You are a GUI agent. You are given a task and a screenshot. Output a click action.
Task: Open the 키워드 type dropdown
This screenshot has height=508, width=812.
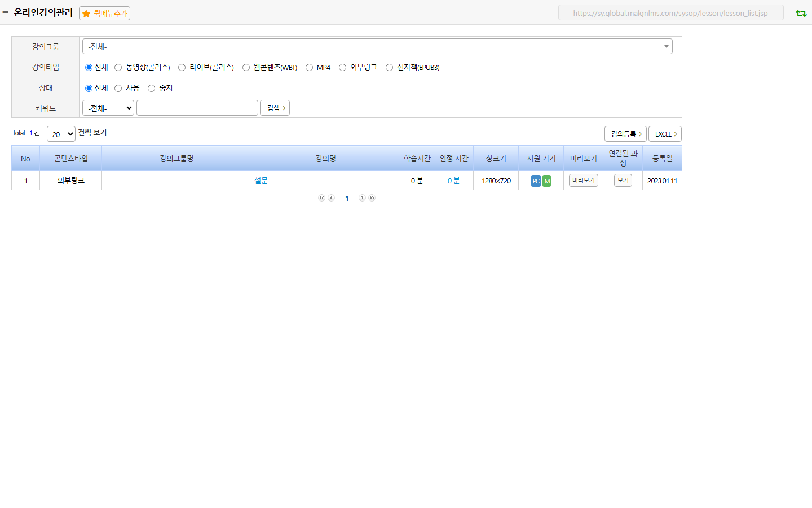coord(108,108)
